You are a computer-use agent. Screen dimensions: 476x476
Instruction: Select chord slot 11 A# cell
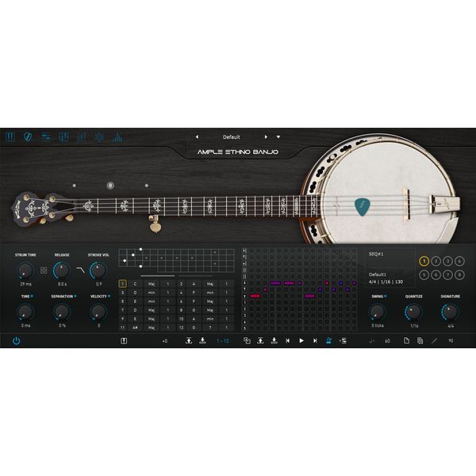(135, 327)
